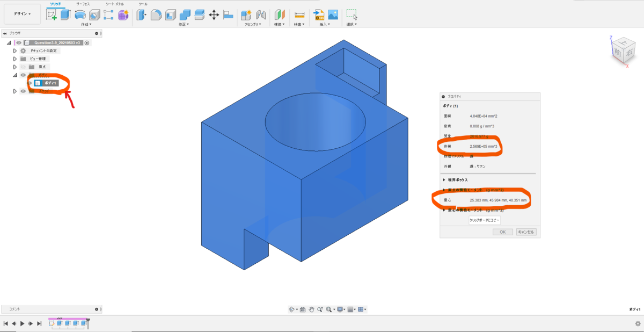This screenshot has height=332, width=644.
Task: Toggle visibility of Question3-9 root component
Action: coord(18,42)
